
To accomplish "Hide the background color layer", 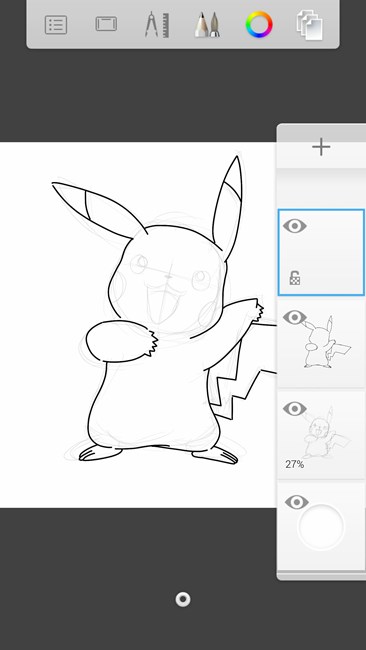I will (296, 502).
